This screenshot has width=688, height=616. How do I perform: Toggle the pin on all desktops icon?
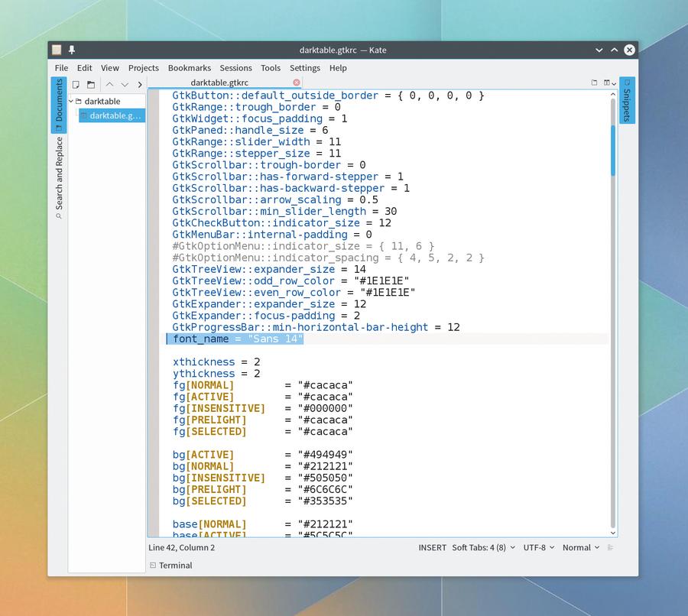click(x=72, y=50)
